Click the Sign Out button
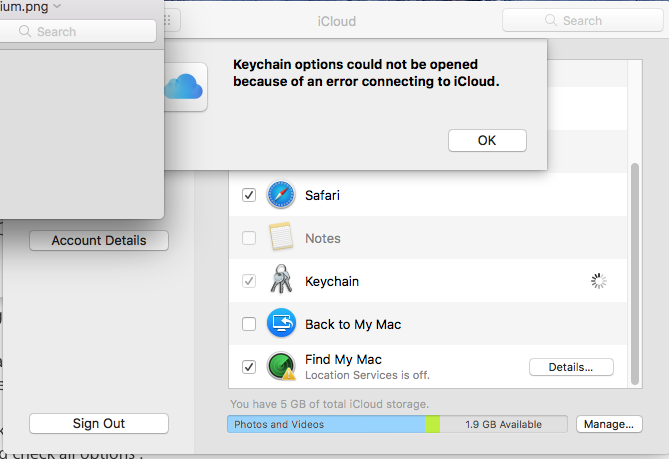Image resolution: width=669 pixels, height=459 pixels. pyautogui.click(x=99, y=424)
